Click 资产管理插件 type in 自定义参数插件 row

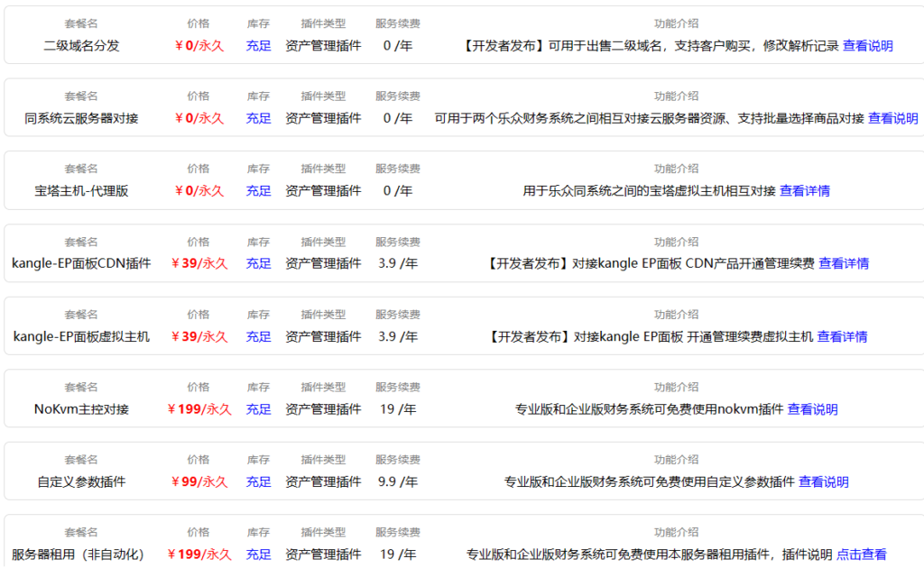click(x=323, y=482)
